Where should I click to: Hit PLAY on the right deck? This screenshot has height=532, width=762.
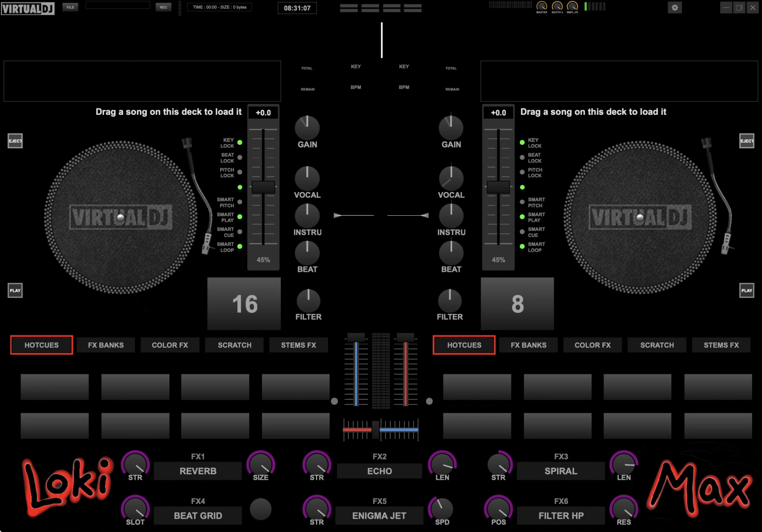point(747,290)
